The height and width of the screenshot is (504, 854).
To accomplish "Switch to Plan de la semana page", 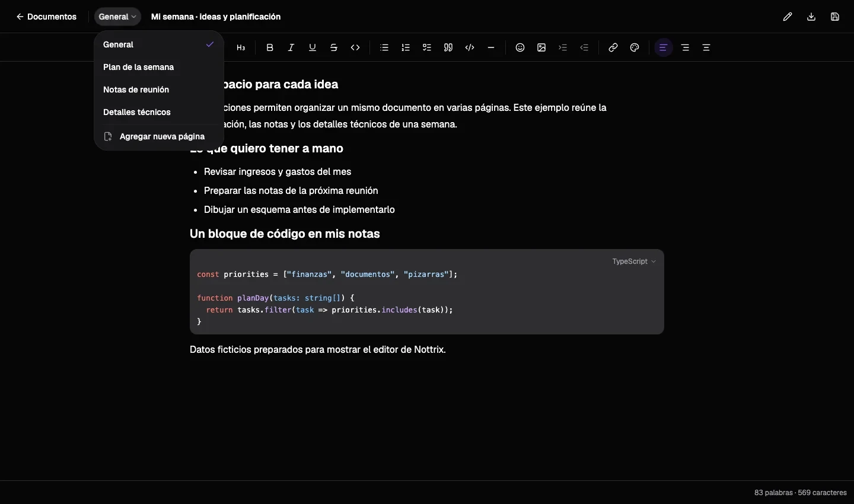I will click(x=158, y=67).
